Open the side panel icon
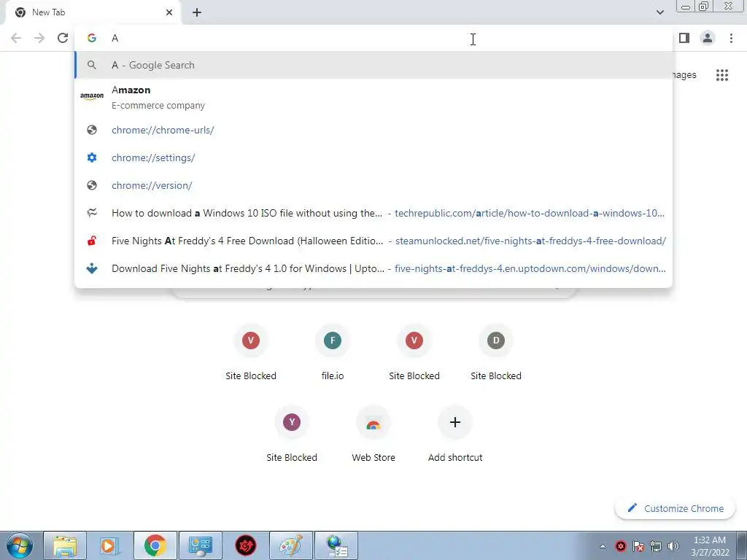747x560 pixels. coord(684,38)
